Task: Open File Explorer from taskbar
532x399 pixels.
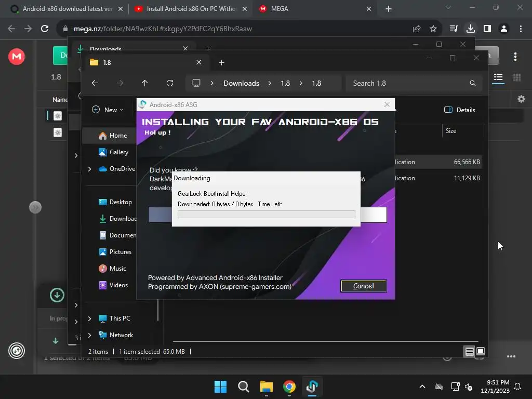Action: (x=267, y=387)
